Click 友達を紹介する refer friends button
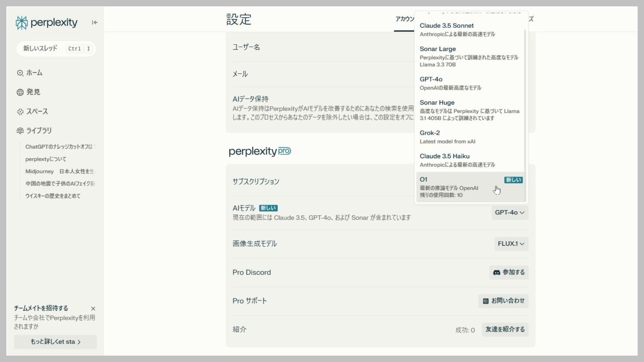 click(x=505, y=329)
